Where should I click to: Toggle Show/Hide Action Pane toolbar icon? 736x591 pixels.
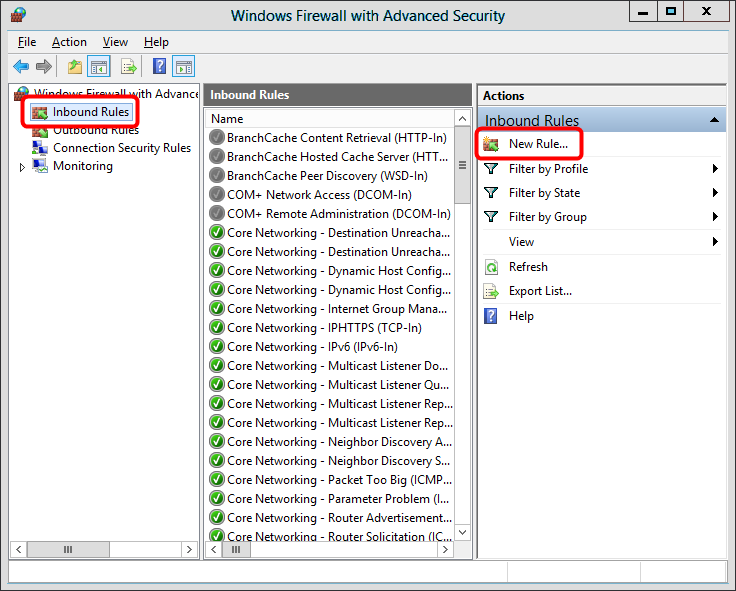[x=183, y=67]
